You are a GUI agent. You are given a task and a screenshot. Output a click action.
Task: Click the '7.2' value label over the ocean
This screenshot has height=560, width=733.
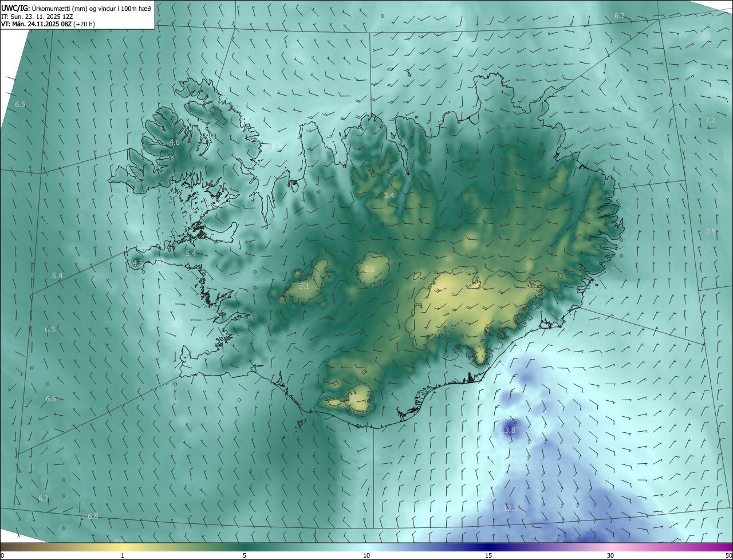pos(710,121)
